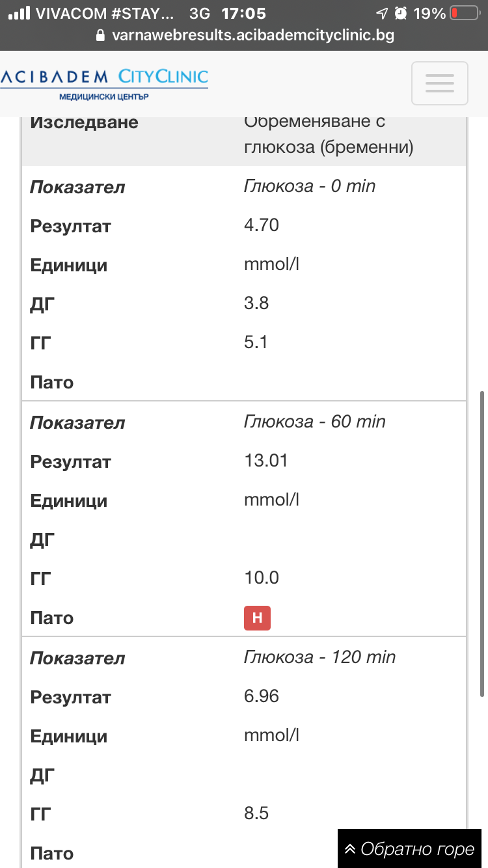Click the 'Обратно горе' back-to-top button
The image size is (488, 868).
pos(410,848)
